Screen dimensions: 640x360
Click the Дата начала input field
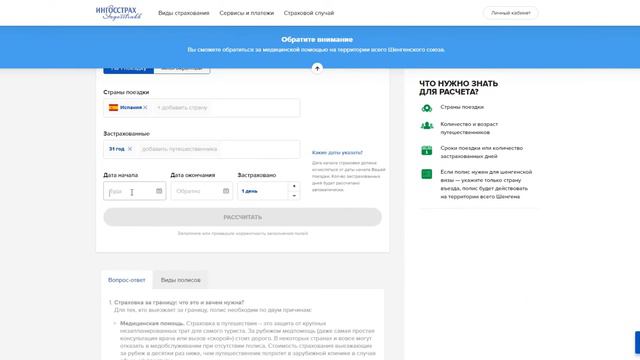tap(135, 191)
